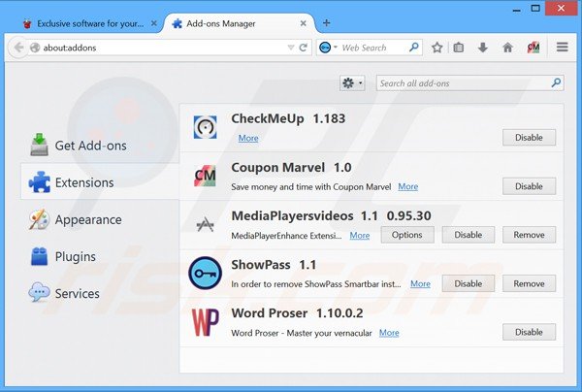Select the Coupon Marvel 1.0 title
Screen dimensions: 582x392
[291, 168]
